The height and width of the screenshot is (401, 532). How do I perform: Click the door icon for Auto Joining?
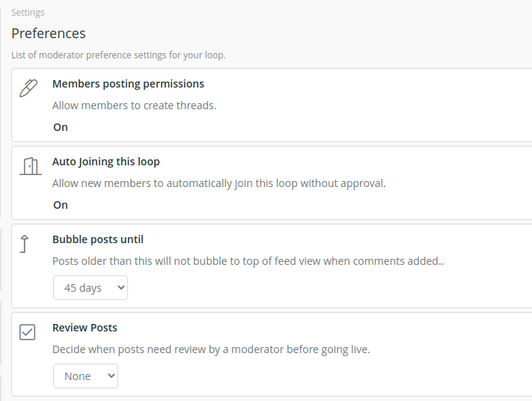[31, 166]
